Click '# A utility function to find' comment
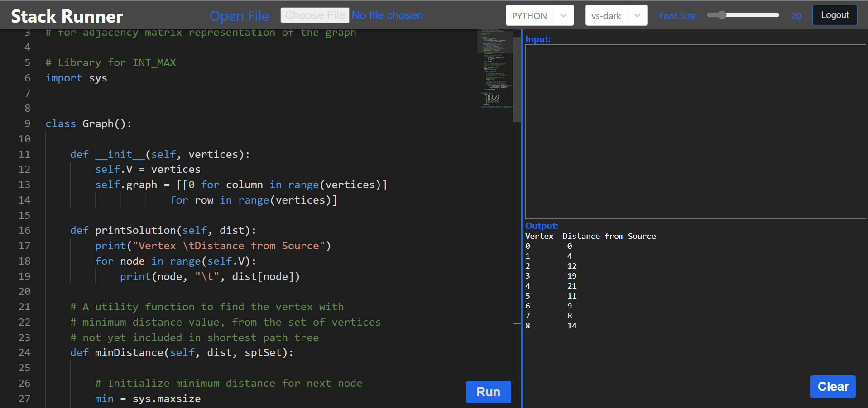The image size is (868, 408). point(207,307)
